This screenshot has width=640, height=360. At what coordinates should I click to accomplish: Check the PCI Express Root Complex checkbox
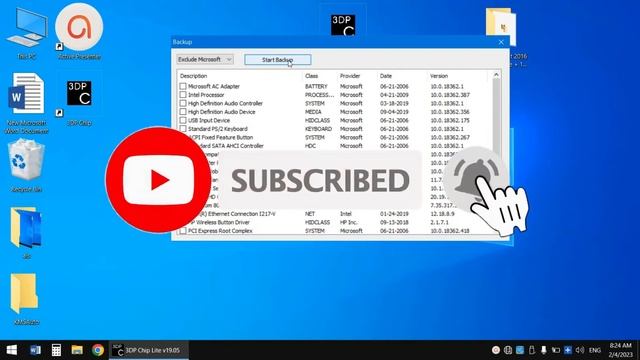coord(183,231)
